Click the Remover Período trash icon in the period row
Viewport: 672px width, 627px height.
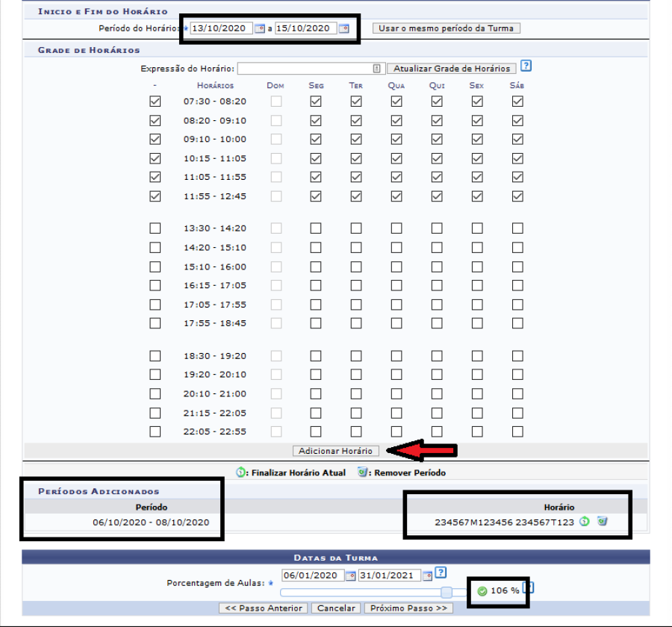(x=602, y=522)
